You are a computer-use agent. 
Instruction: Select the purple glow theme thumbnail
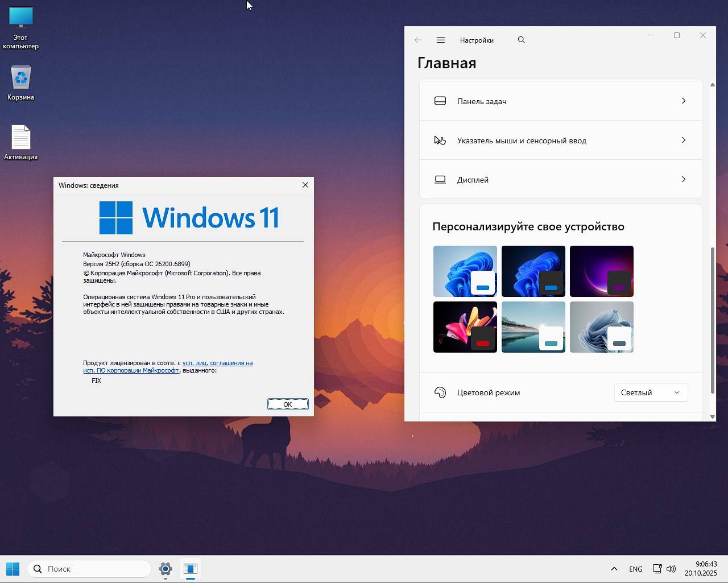click(601, 271)
